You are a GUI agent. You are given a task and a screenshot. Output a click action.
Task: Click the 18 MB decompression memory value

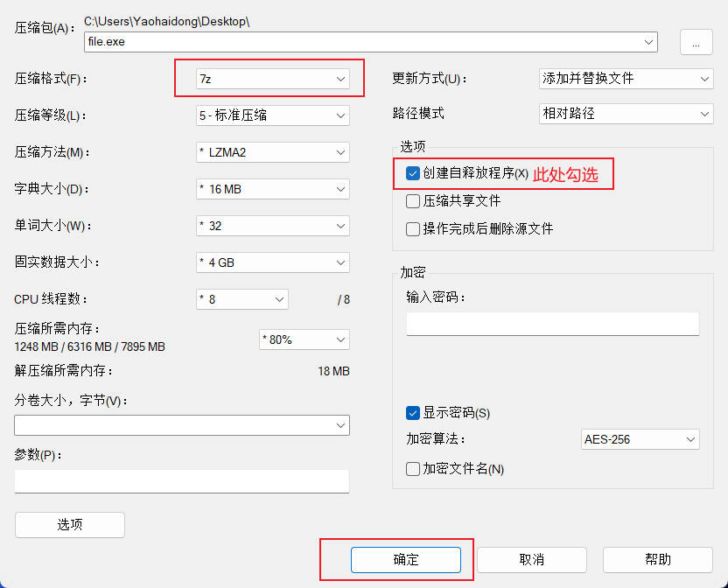(x=333, y=371)
